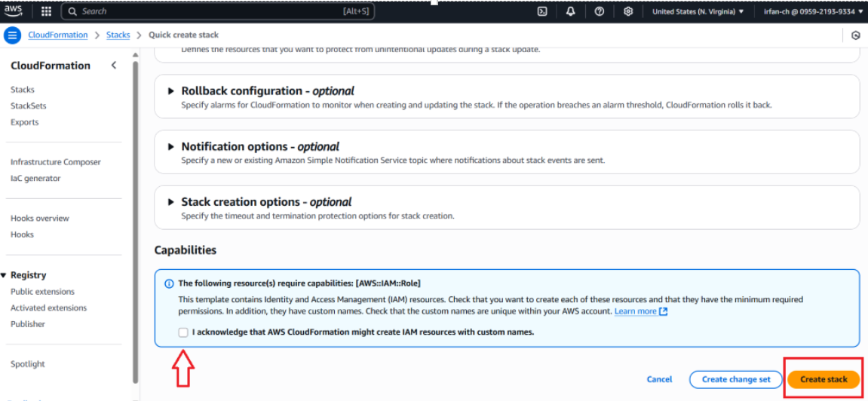The image size is (868, 401).
Task: Open the AWS console home logo
Action: point(14,11)
